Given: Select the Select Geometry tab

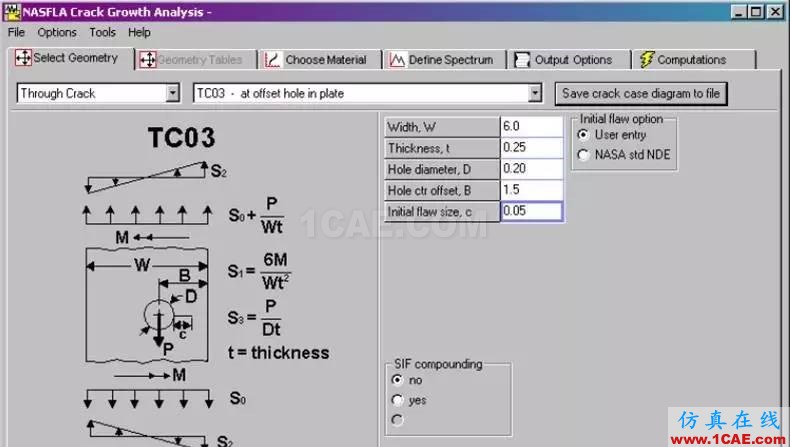Looking at the screenshot, I should [71, 58].
